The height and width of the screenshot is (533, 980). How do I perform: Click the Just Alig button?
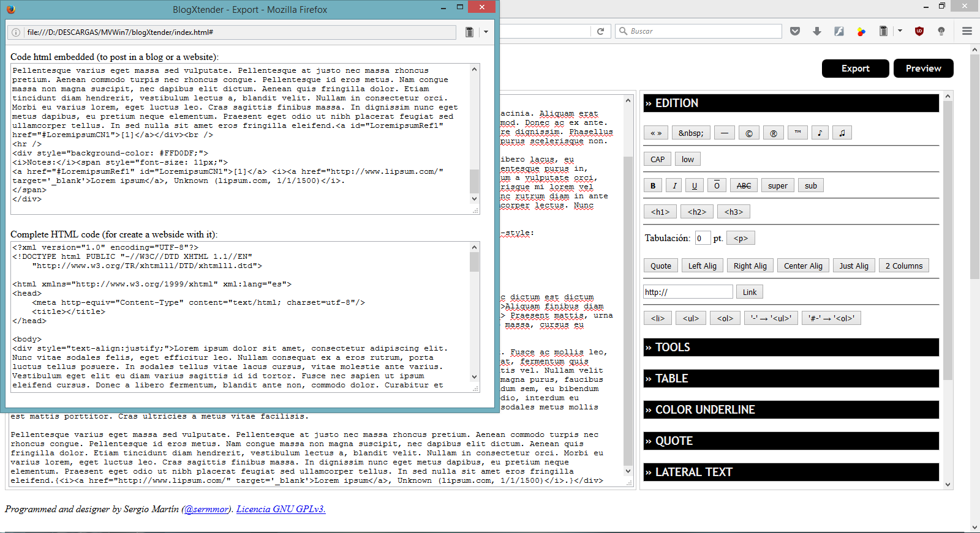pos(854,266)
